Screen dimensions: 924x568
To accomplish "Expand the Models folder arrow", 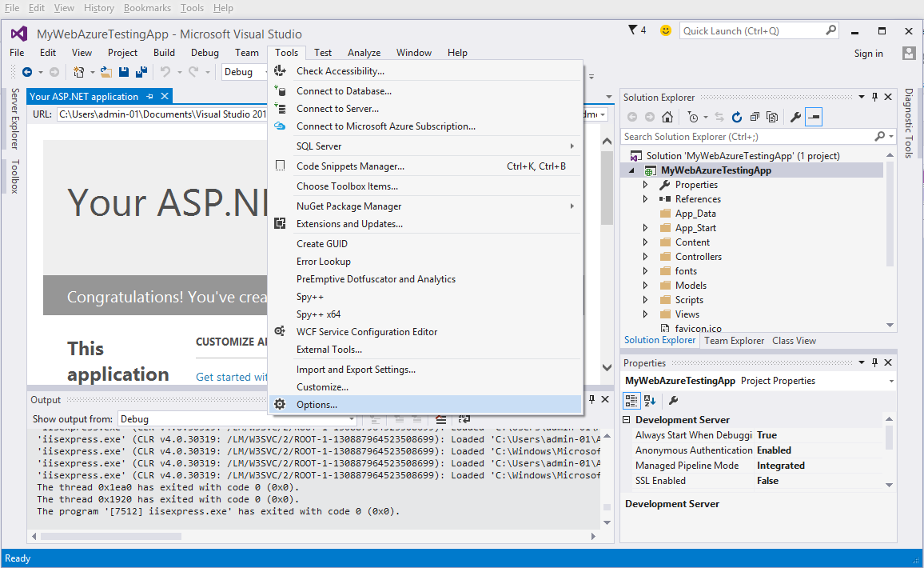I will point(645,286).
